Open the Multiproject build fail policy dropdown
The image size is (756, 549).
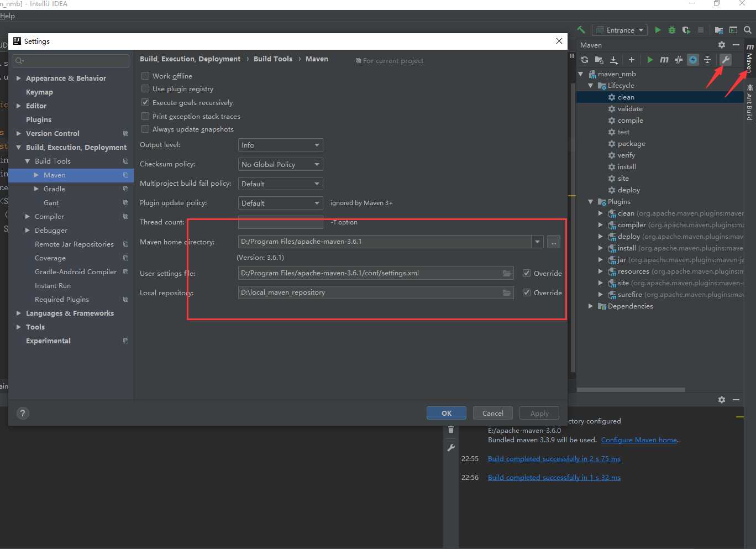coord(280,184)
